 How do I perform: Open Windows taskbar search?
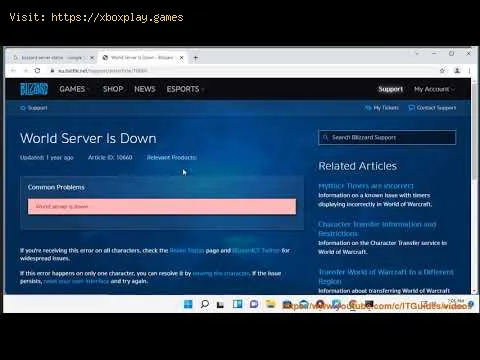pyautogui.click(x=205, y=304)
